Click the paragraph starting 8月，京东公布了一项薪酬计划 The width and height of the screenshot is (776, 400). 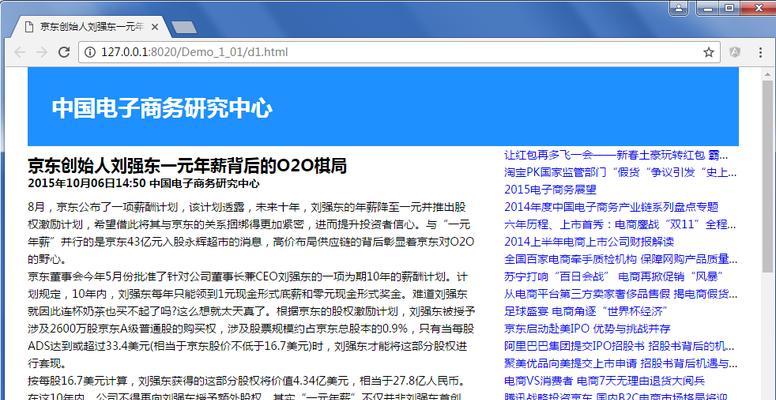click(251, 233)
